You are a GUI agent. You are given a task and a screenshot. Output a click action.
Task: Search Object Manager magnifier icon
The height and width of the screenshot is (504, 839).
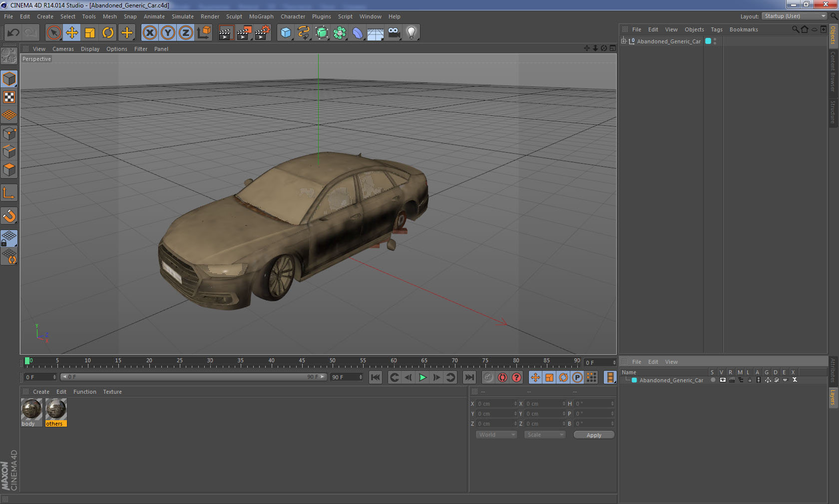coord(796,29)
